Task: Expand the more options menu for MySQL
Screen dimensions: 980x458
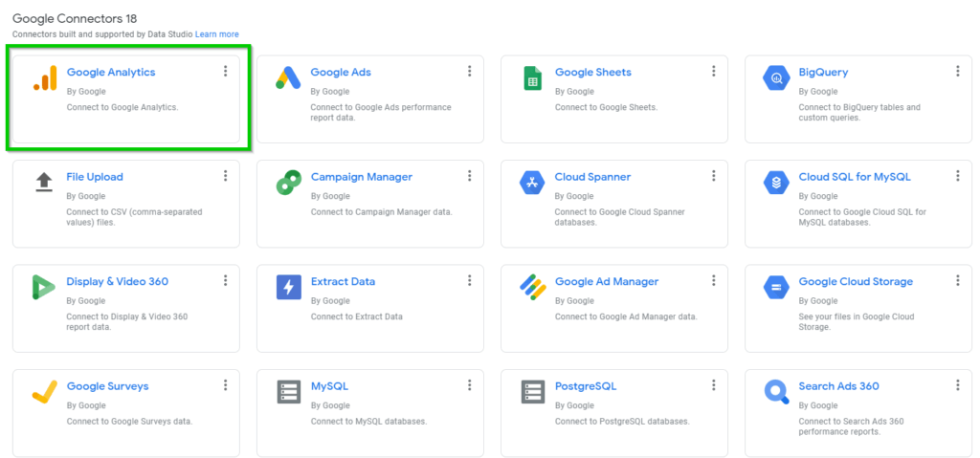Action: pos(469,385)
